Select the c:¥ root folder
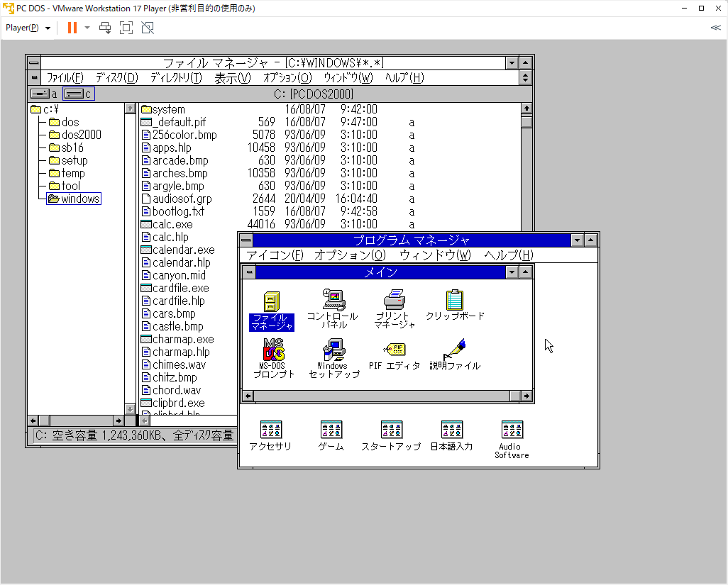 pos(45,109)
